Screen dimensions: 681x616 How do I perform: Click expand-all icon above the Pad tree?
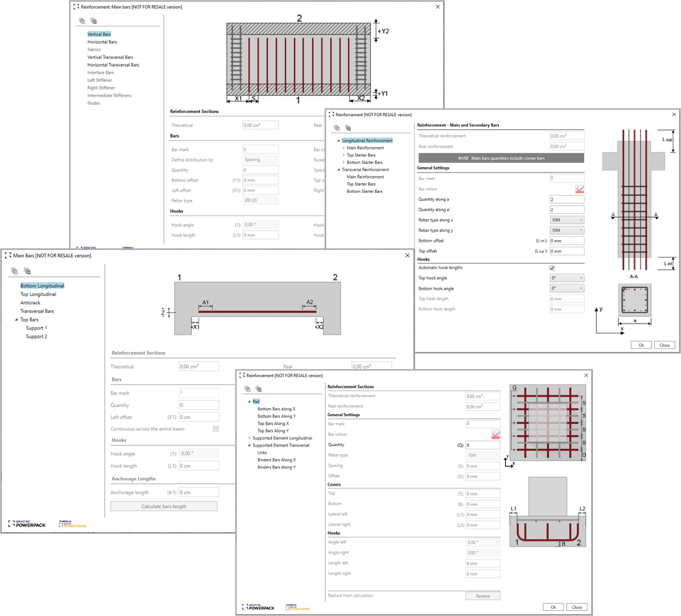tap(248, 389)
